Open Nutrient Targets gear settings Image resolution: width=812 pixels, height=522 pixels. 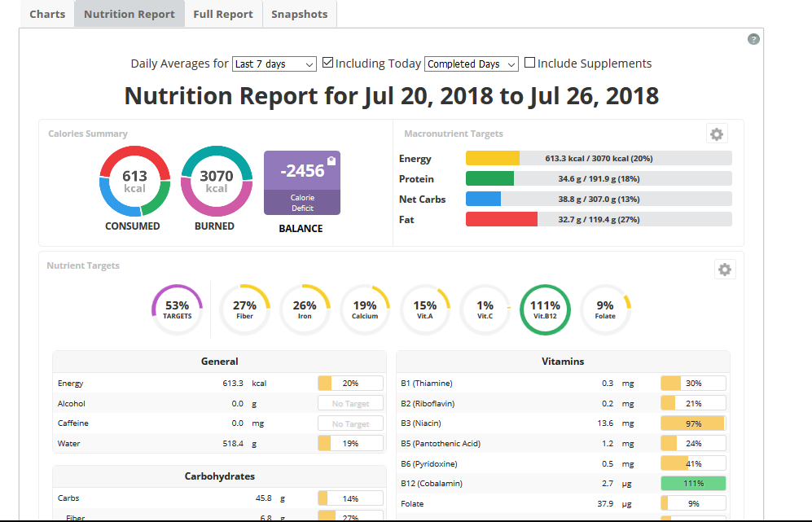(x=725, y=270)
